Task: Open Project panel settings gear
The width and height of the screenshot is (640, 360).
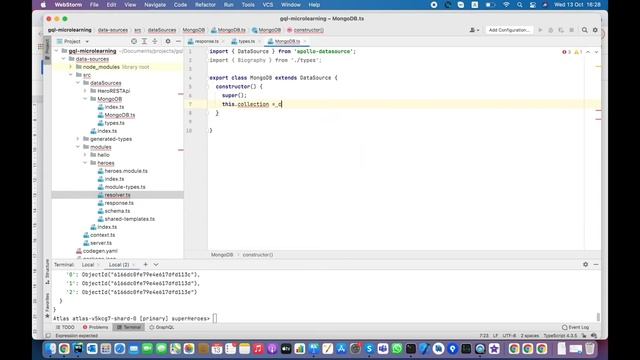Action: (168, 41)
